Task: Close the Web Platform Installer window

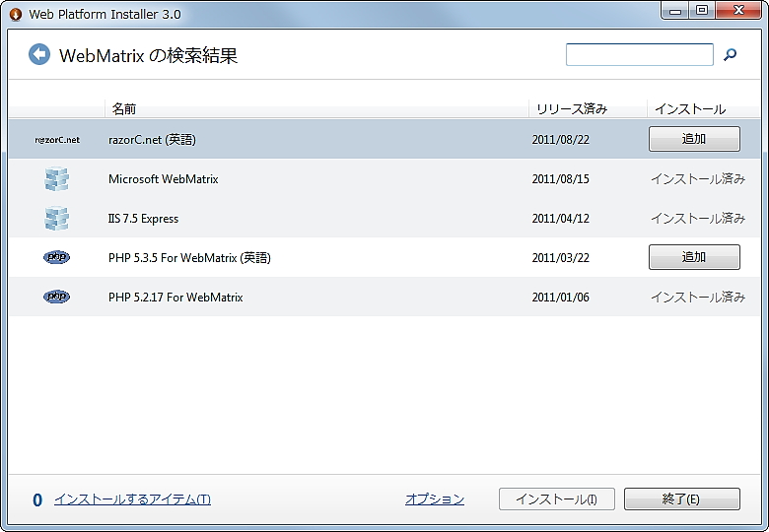Action: (739, 11)
